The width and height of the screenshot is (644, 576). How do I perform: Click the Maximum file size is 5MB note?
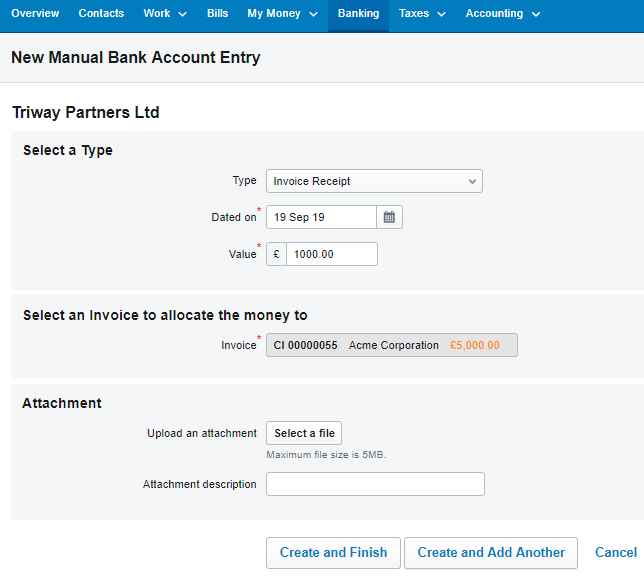(326, 455)
